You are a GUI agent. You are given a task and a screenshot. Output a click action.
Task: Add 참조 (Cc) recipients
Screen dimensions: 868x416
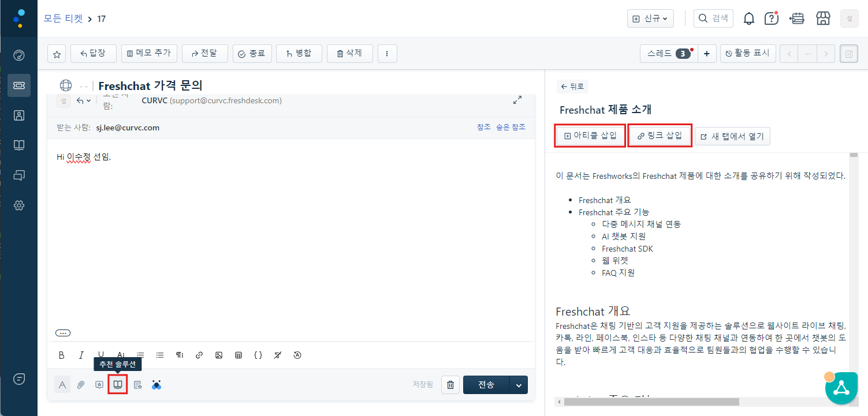[x=484, y=127]
